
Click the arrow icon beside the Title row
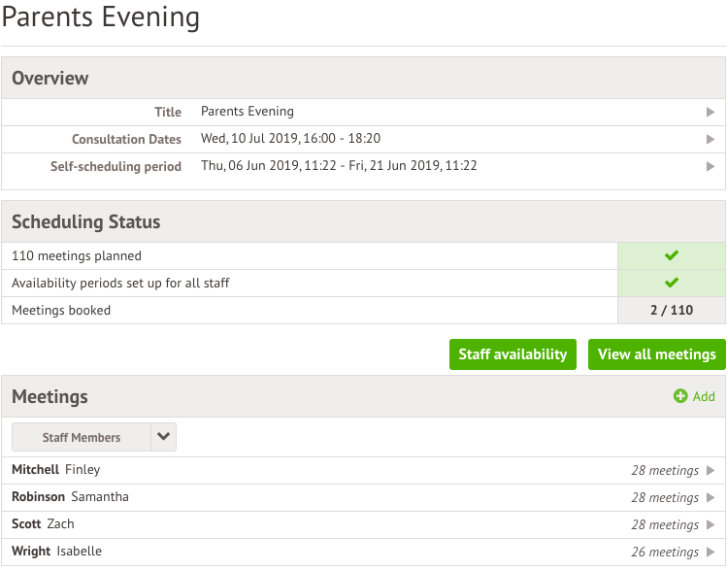711,113
